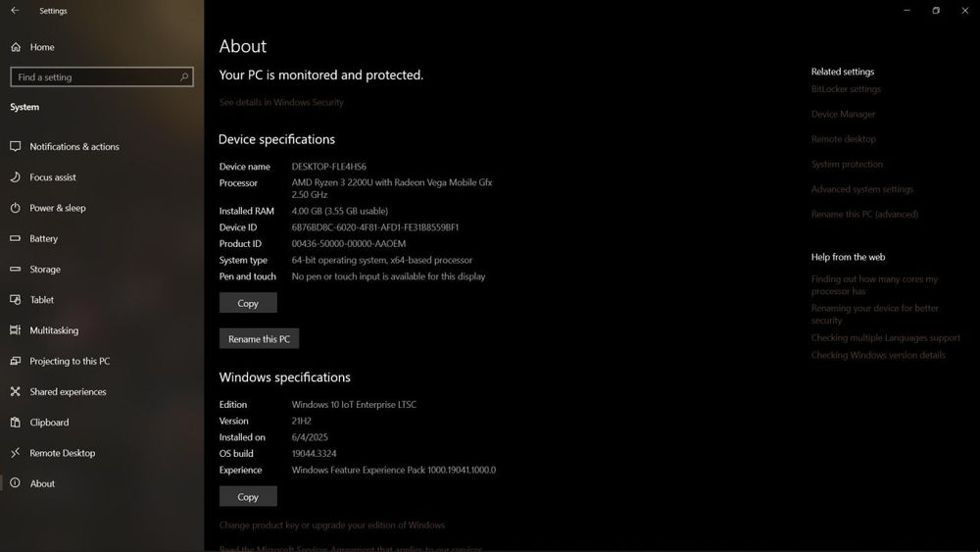Click the Clipboard icon
980x552 pixels.
16,422
